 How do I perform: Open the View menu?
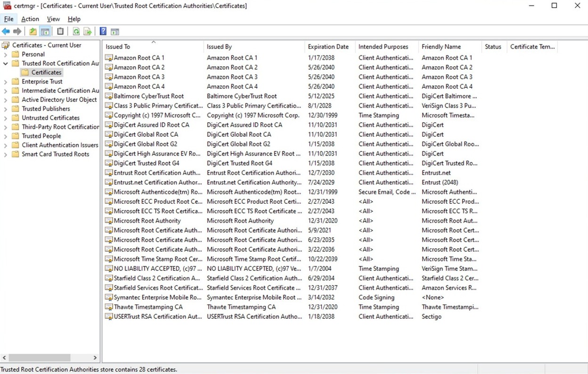(53, 19)
